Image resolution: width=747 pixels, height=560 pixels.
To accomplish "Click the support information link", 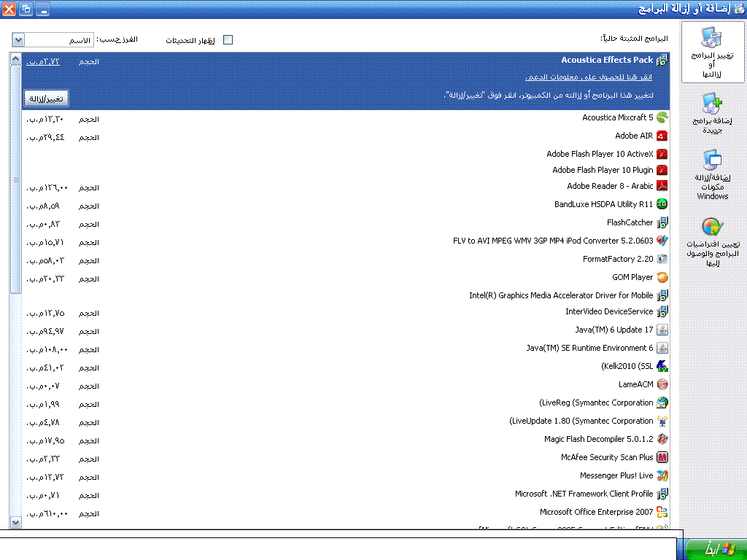I will coord(589,77).
